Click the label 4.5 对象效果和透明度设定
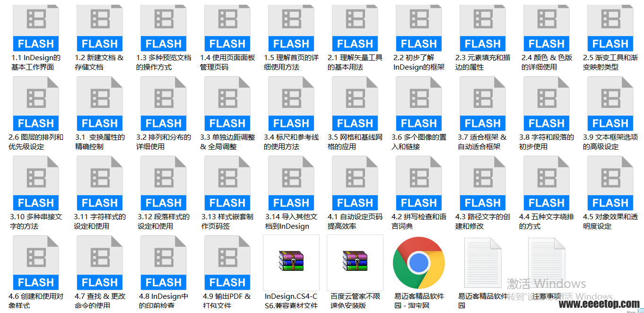Screen dimensions: 644x313 pos(610,221)
